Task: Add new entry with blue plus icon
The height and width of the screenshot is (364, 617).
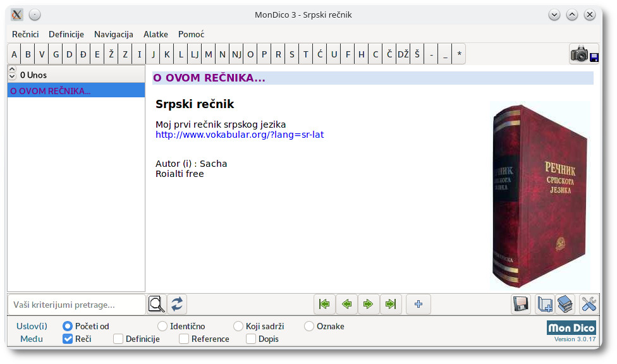Action: [418, 304]
